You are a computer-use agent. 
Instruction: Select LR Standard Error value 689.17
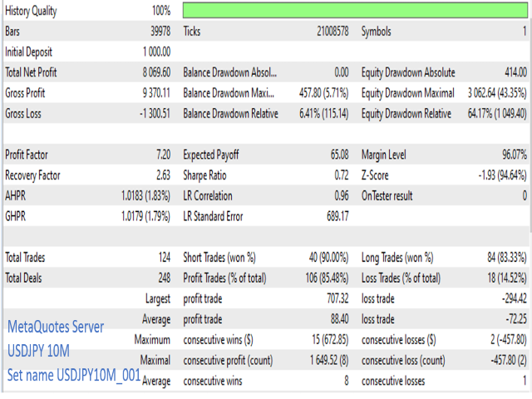point(337,216)
